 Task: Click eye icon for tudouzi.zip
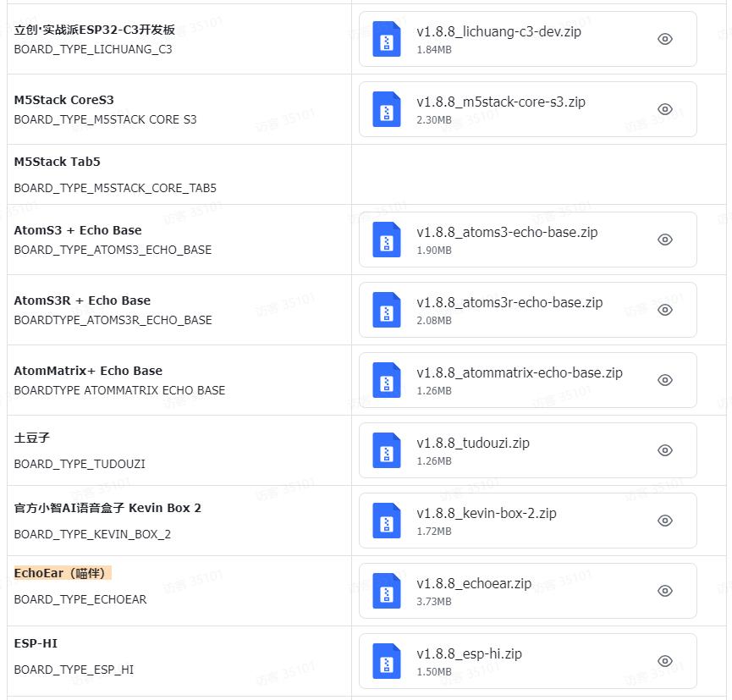tap(665, 450)
